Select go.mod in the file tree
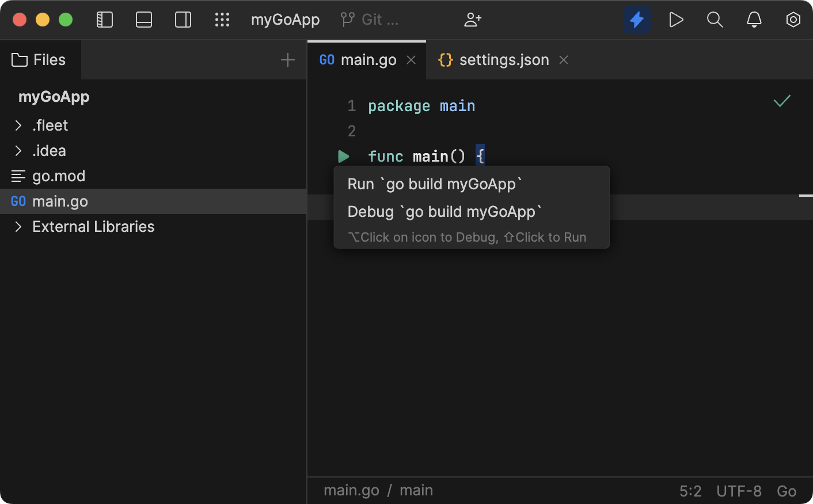The width and height of the screenshot is (813, 504). point(58,175)
